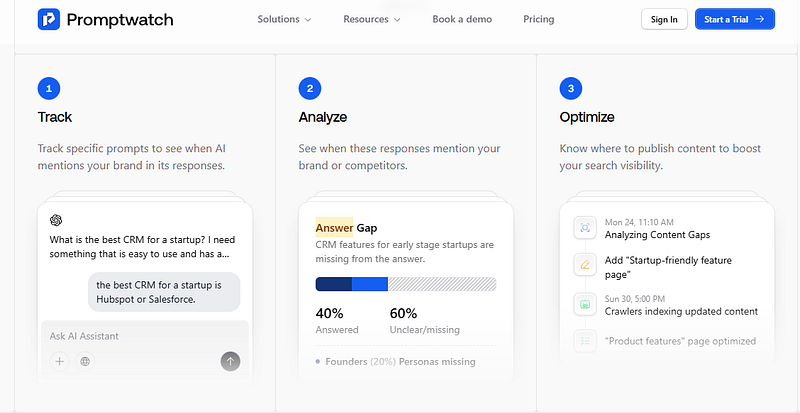The height and width of the screenshot is (413, 800).
Task: Click the Hubspot or Salesforce reply bubble
Action: click(164, 292)
